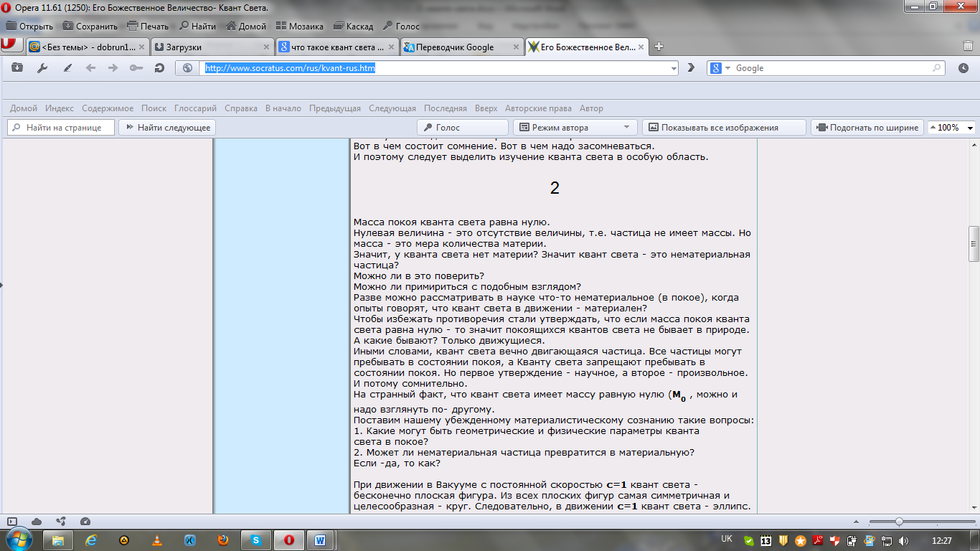
Task: Click the text "Масса покоя кванта света равна нулю."
Action: (452, 222)
